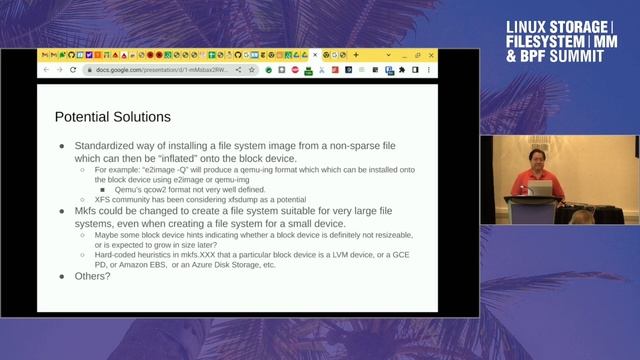
Task: Click the 'Mkfs could be changed' bullet
Action: [233, 217]
